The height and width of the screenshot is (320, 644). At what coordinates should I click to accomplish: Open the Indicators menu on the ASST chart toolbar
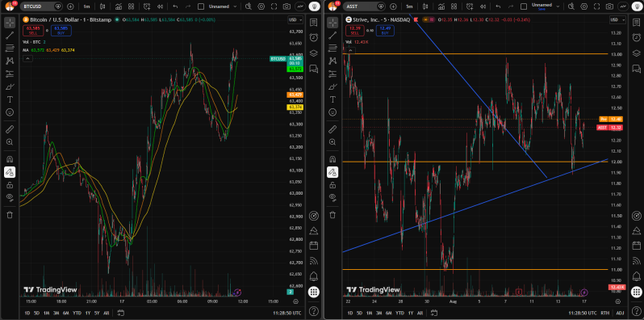[441, 6]
